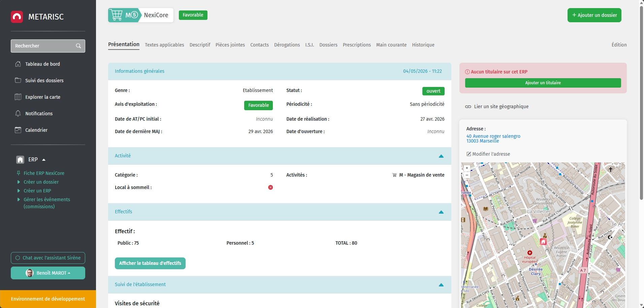Open Gérer les événements (commissions)
Image resolution: width=644 pixels, height=308 pixels.
47,203
